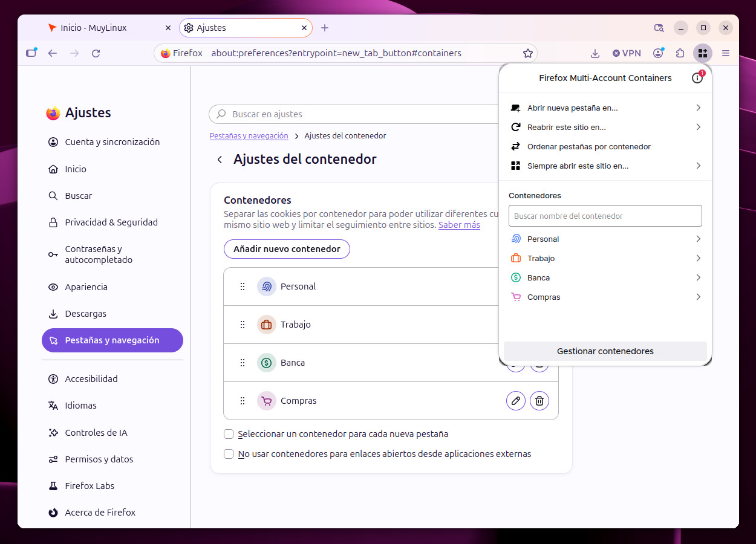756x544 pixels.
Task: Enable Seleccionar un contenedor para cada pestaña
Action: pyautogui.click(x=229, y=434)
